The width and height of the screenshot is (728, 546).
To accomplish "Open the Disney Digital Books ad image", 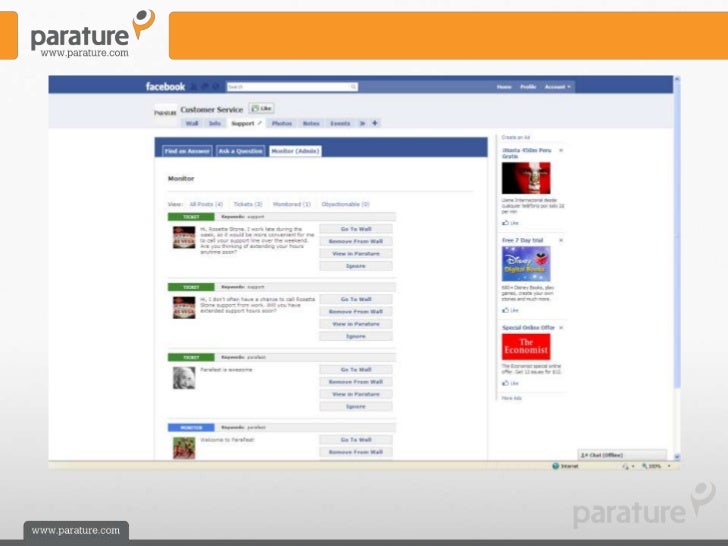I will [526, 264].
